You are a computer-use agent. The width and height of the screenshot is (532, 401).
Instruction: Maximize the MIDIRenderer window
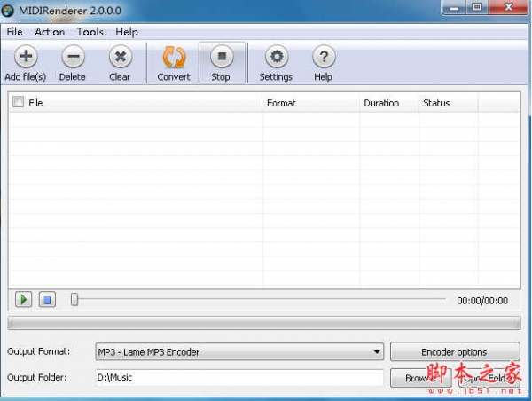click(x=477, y=7)
